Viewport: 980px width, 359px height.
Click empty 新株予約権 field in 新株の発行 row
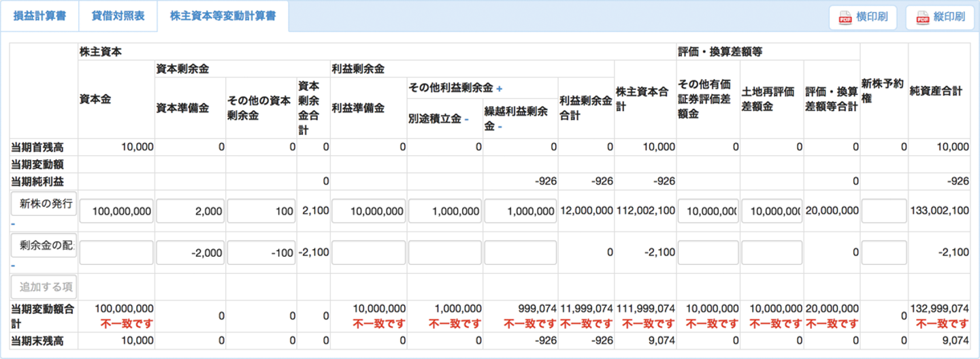(884, 211)
